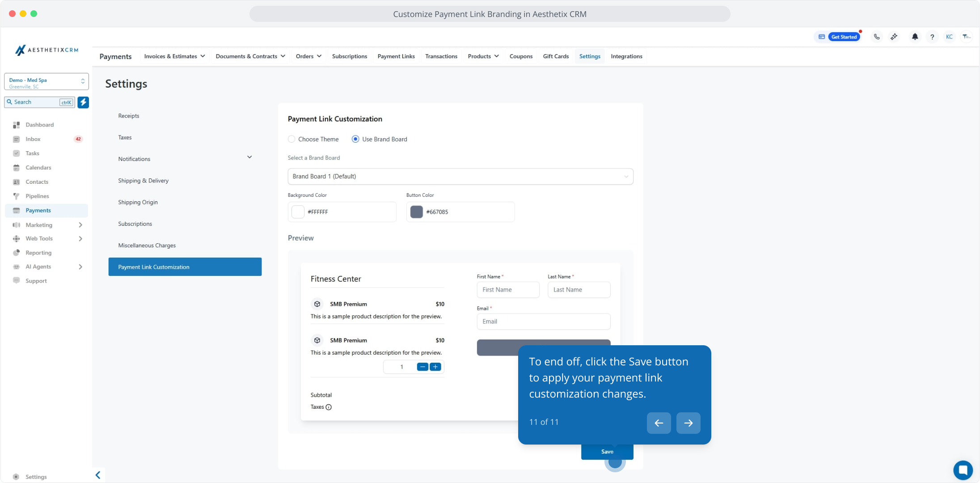This screenshot has height=483, width=980.
Task: Collapse sidebar with left chevron icon
Action: [x=98, y=475]
